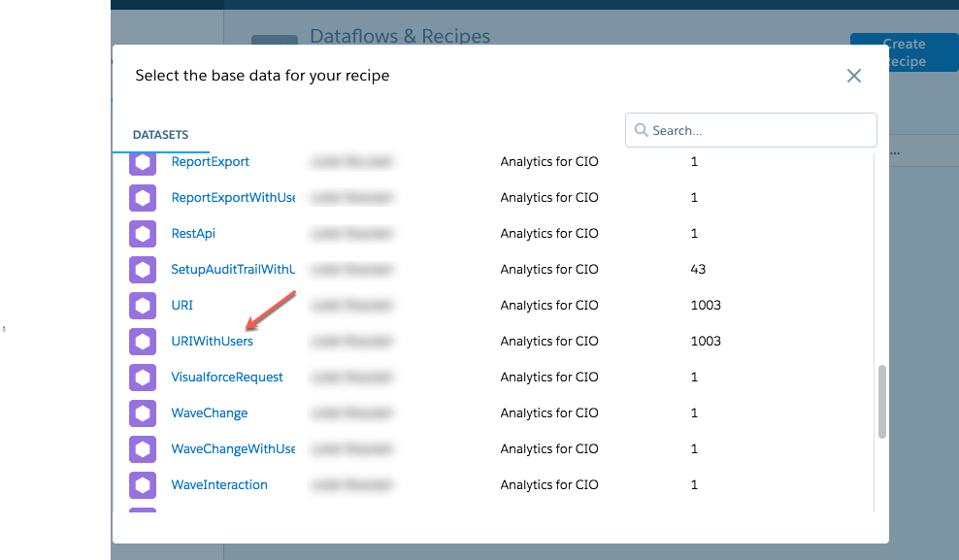This screenshot has width=959, height=560.
Task: Click the VisualforceRequest dataset icon
Action: (143, 378)
